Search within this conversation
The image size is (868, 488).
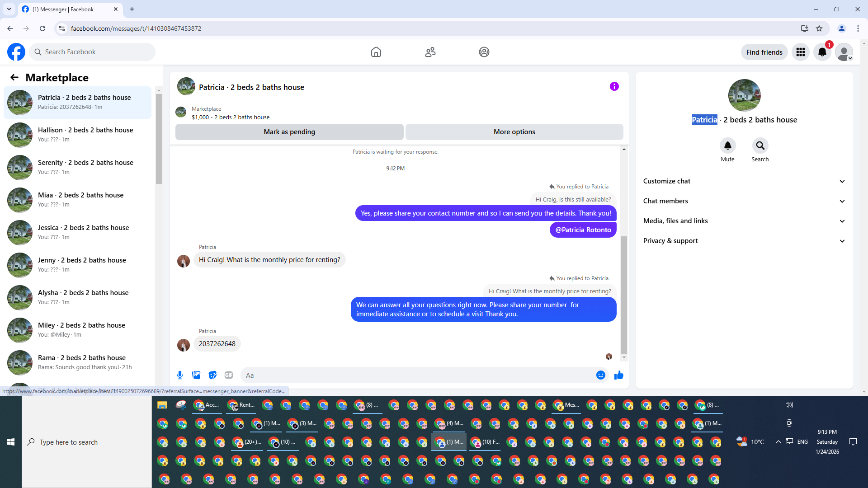point(760,146)
